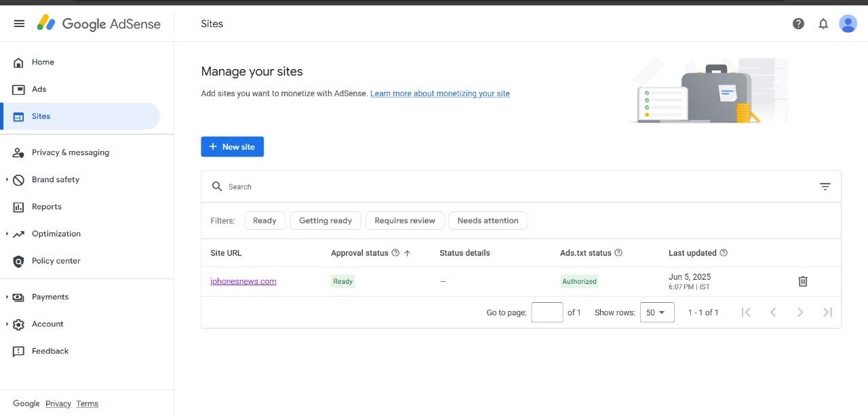Open the filter list icon
The image size is (868, 416).
(825, 186)
